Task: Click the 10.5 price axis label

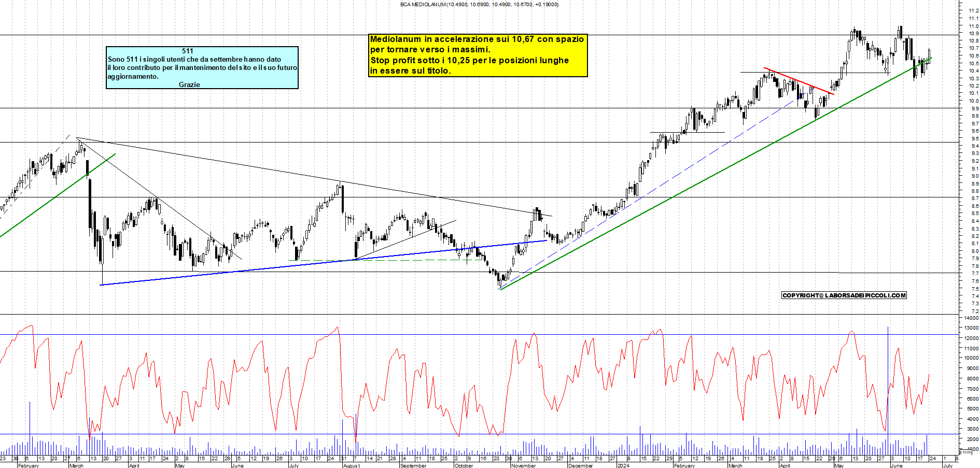Action: tap(974, 63)
